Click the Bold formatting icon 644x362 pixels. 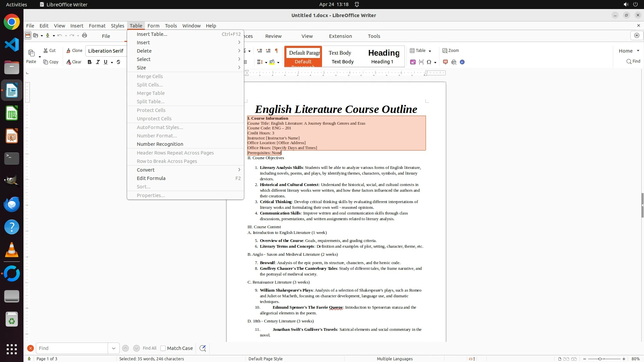pos(90,62)
